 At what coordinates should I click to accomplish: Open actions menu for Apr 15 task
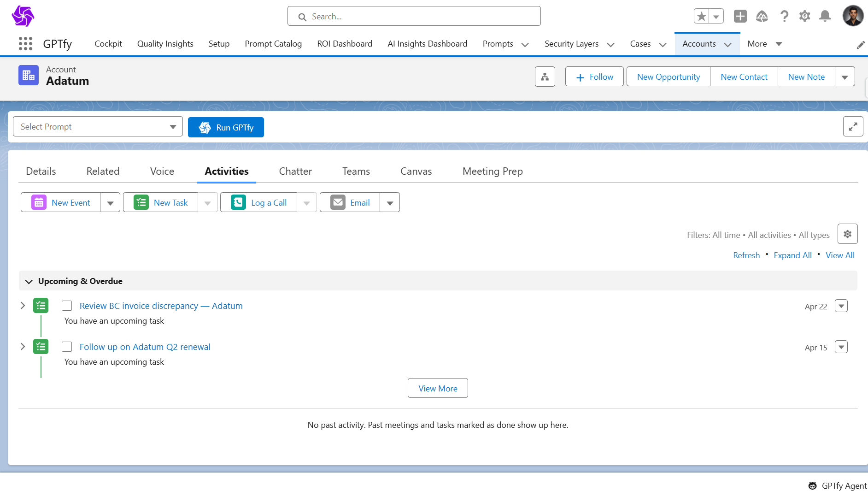pyautogui.click(x=841, y=347)
